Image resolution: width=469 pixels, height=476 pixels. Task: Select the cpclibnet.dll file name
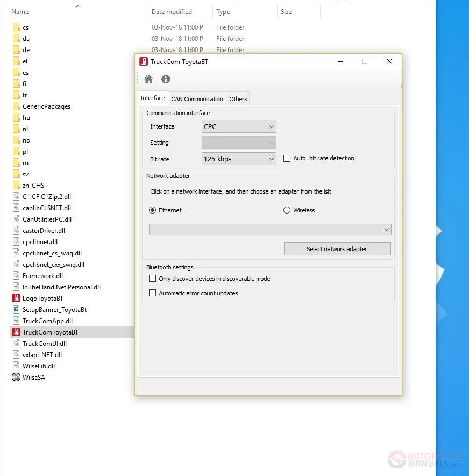[x=40, y=242]
